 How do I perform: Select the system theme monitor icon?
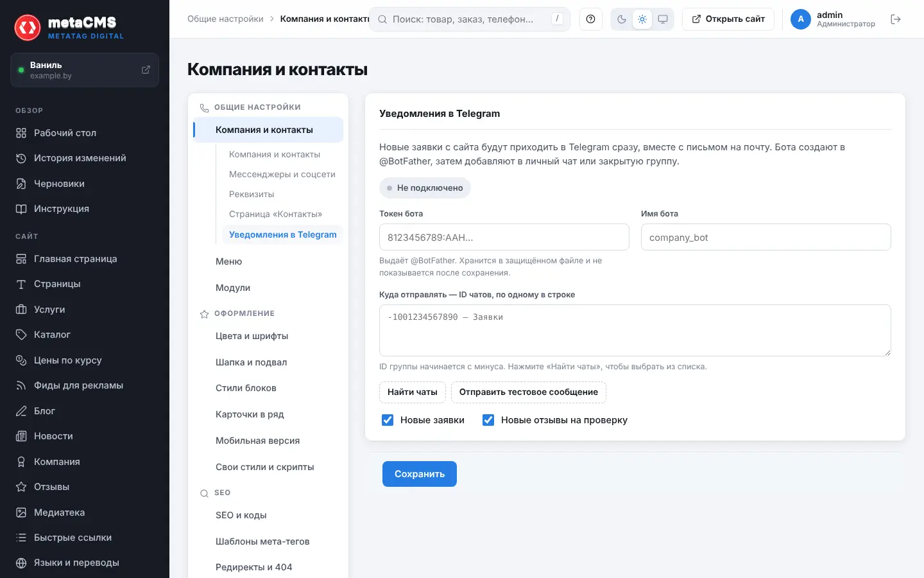click(x=663, y=19)
